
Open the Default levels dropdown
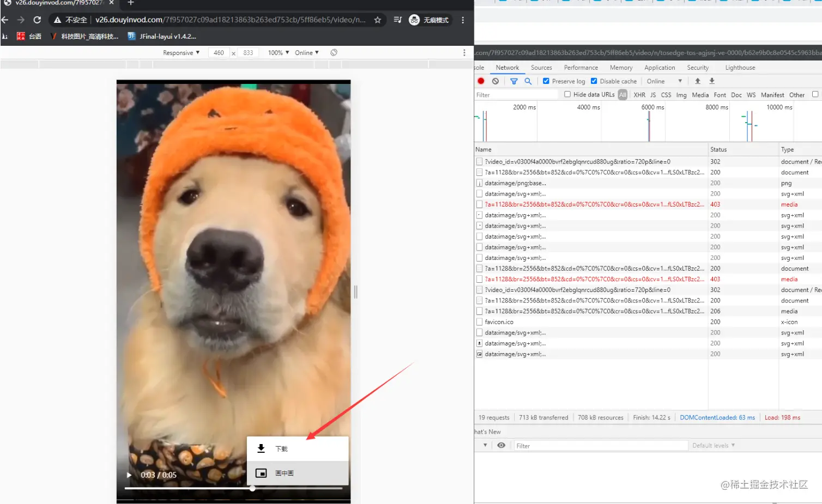714,446
